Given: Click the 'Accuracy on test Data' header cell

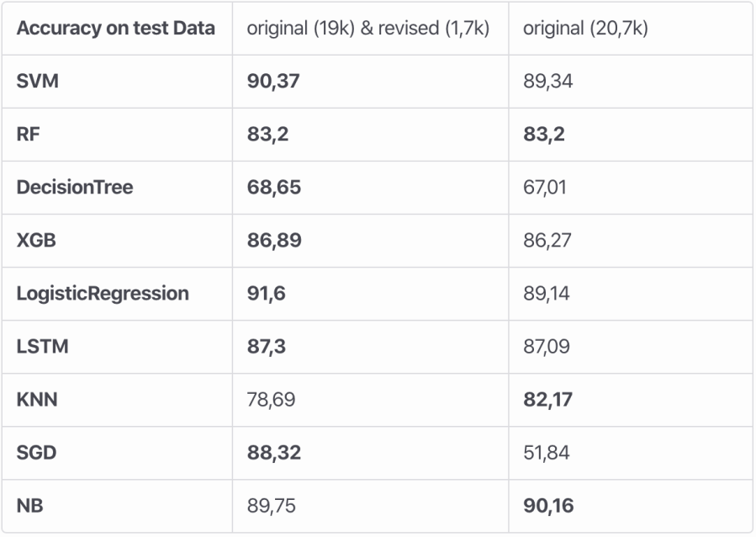Looking at the screenshot, I should point(116,28).
